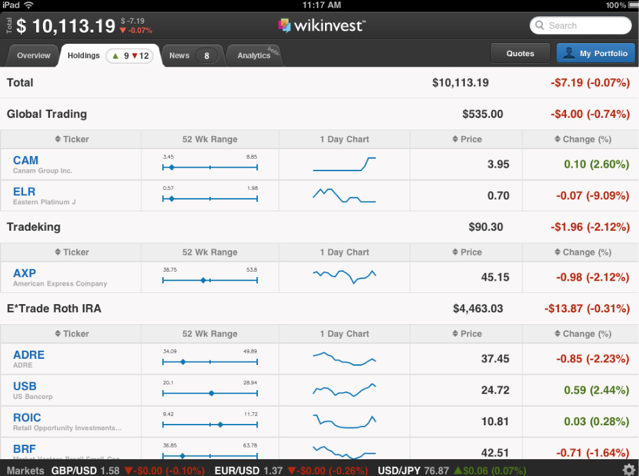The image size is (639, 476).
Task: Sort Tradeking table by Change (%)
Action: pos(583,252)
